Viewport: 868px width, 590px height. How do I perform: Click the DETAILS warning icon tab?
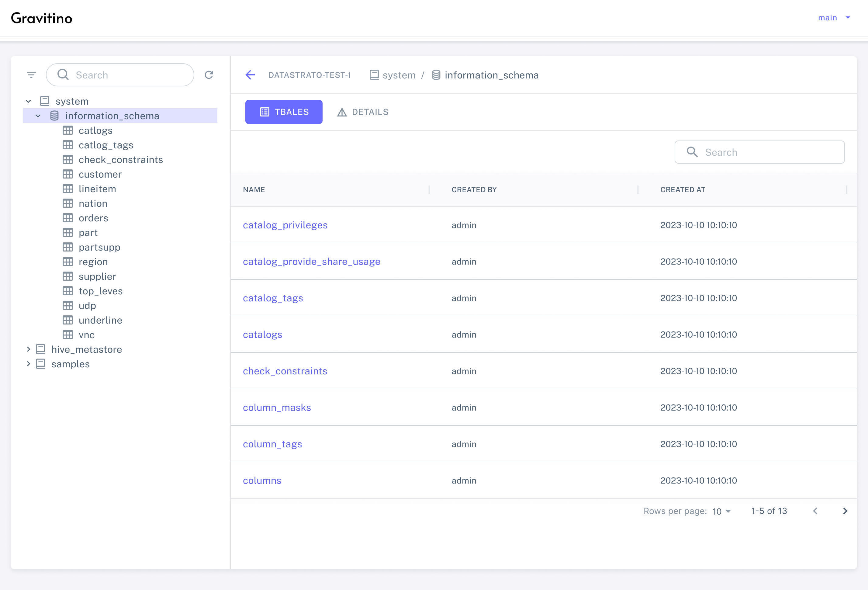[362, 112]
